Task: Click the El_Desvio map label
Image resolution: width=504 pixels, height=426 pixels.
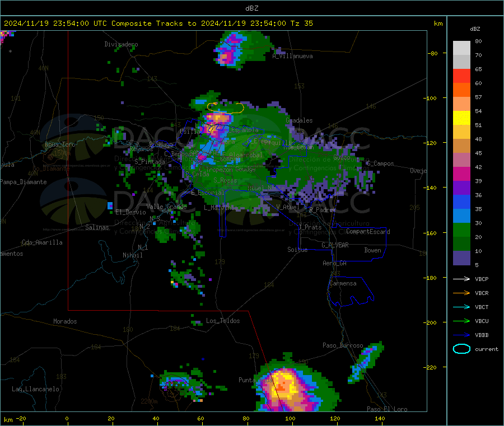Action: pyautogui.click(x=130, y=212)
